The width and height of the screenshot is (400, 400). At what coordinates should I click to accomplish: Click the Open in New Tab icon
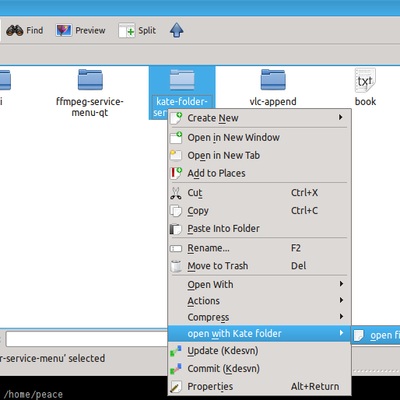(176, 155)
